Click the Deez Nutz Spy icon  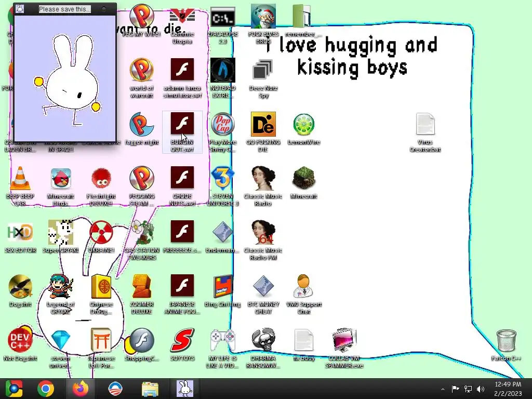[x=263, y=78]
